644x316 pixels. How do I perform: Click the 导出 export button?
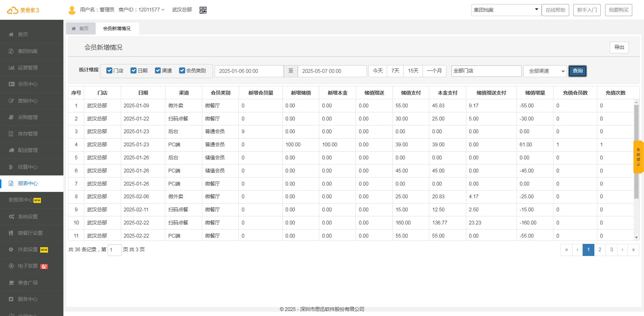tap(619, 47)
